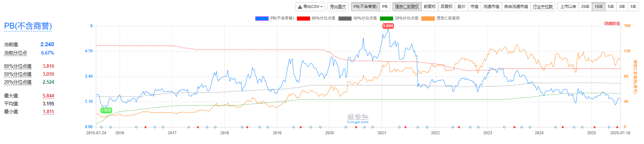Click the 当前分位点 label on the left
Image resolution: width=644 pixels, height=144 pixels.
click(x=15, y=53)
